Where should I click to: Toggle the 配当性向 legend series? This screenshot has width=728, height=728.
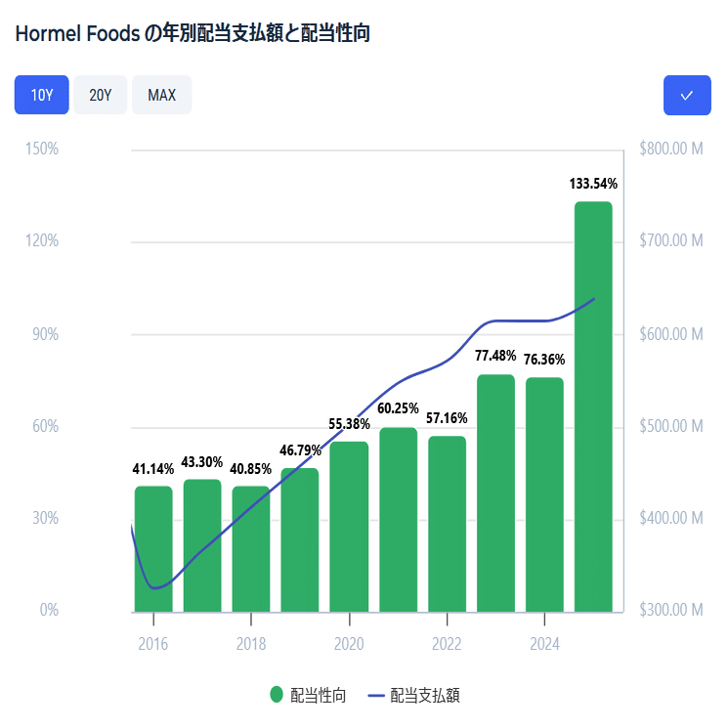(308, 695)
